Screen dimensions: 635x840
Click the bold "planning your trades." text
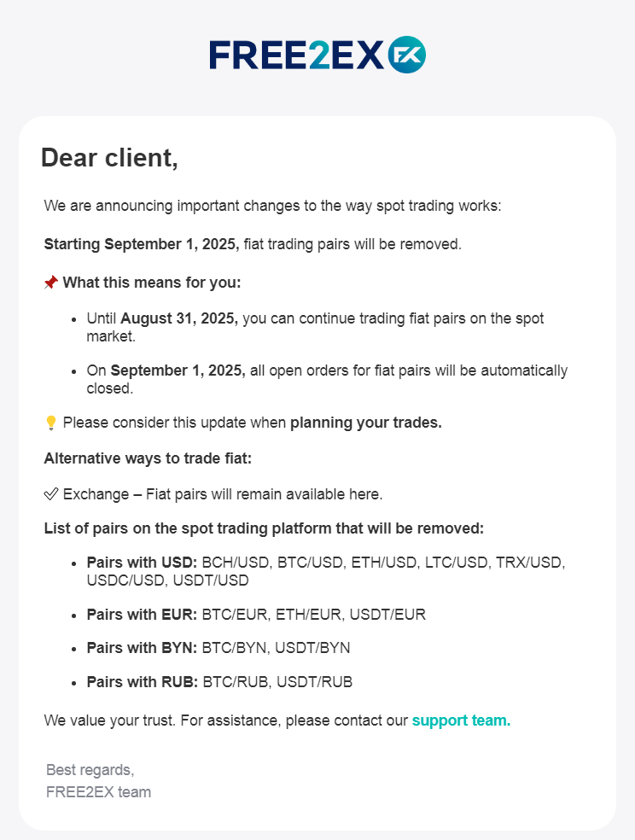click(366, 423)
